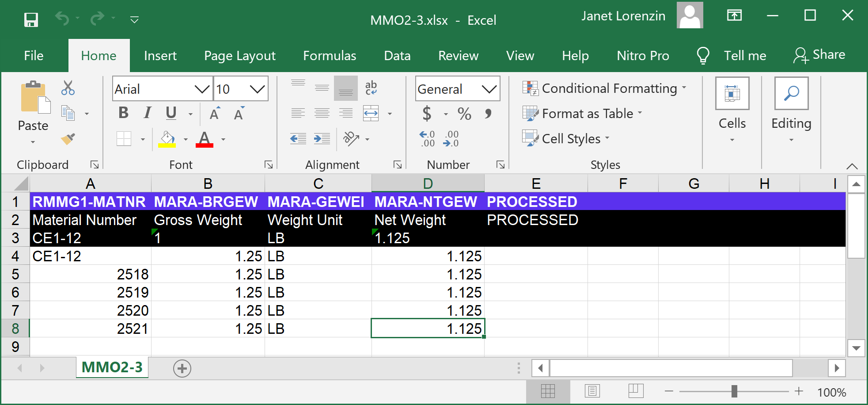Toggle Wrap Text button
The width and height of the screenshot is (868, 405).
click(371, 88)
